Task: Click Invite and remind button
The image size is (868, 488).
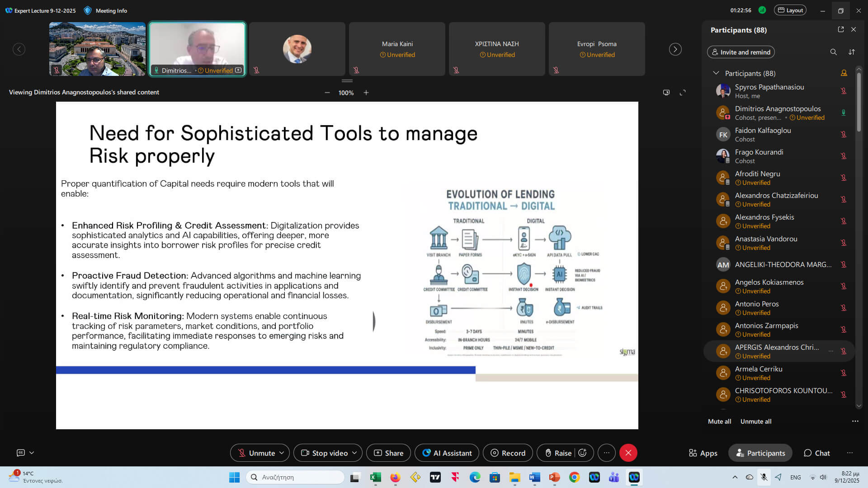Action: tap(741, 52)
